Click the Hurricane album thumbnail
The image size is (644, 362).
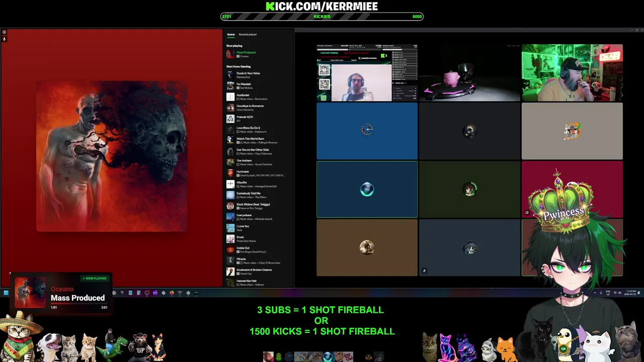click(230, 173)
